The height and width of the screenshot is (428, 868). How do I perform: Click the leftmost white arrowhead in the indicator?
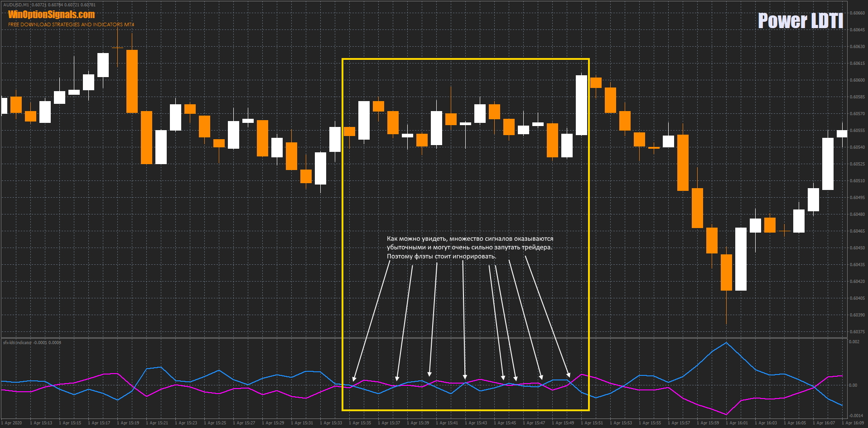pyautogui.click(x=354, y=379)
